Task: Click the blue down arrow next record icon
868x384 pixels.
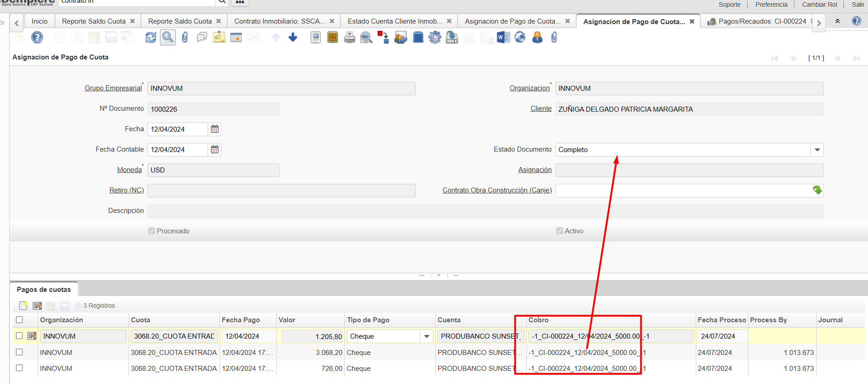Action: (x=293, y=37)
